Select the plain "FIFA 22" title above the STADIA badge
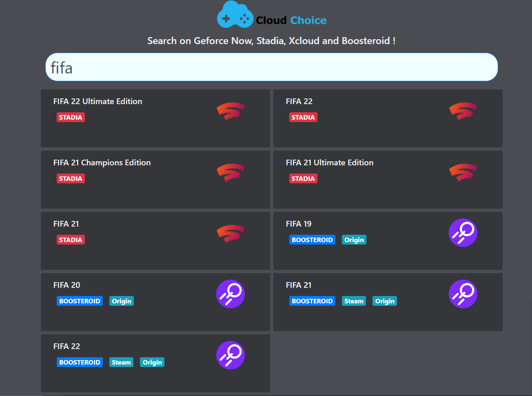 [x=299, y=102]
